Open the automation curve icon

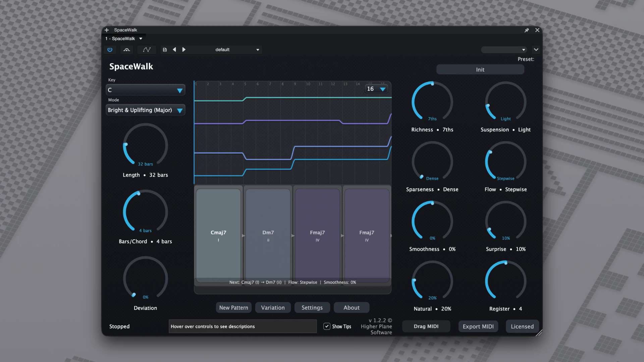point(147,50)
